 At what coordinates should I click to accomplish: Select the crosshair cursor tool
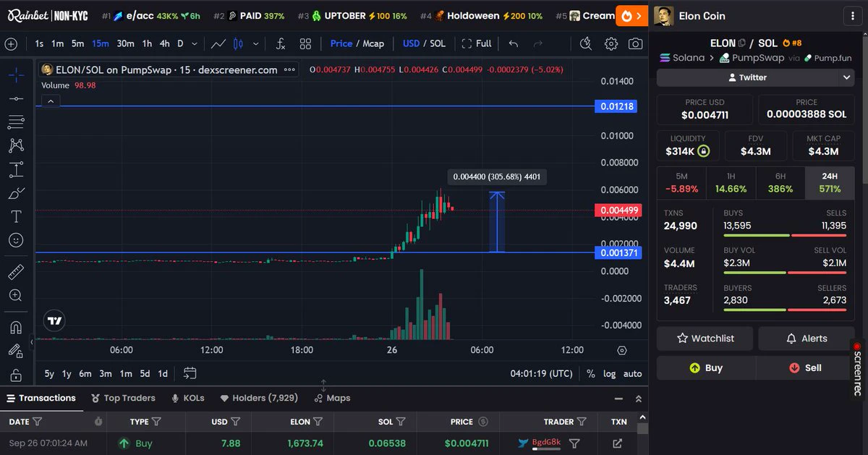(x=16, y=75)
